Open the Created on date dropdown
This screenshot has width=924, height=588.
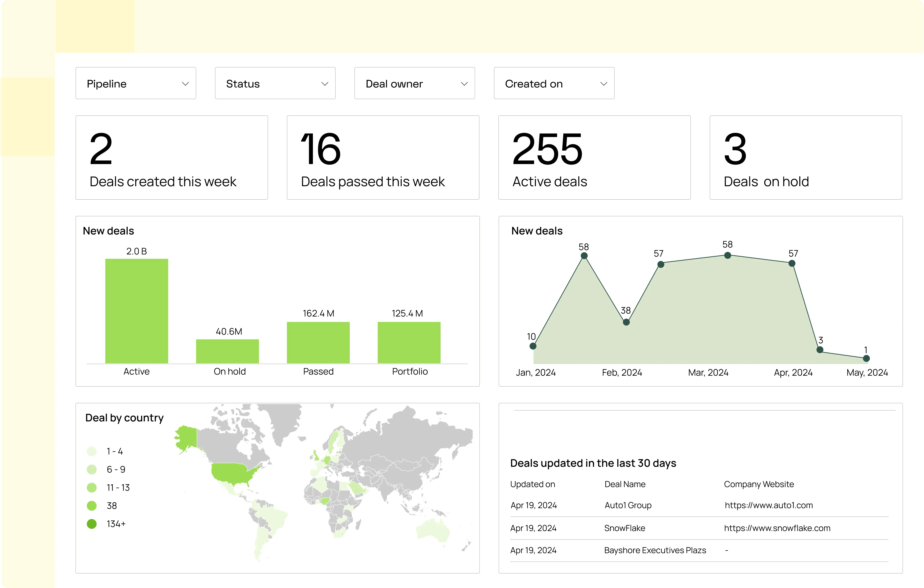554,83
